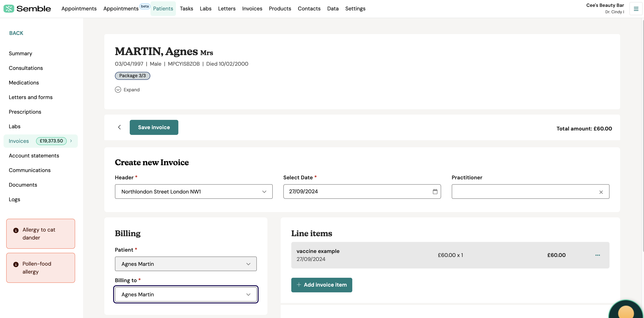The image size is (644, 318).
Task: Expand the patient details with Expand
Action: click(x=127, y=90)
